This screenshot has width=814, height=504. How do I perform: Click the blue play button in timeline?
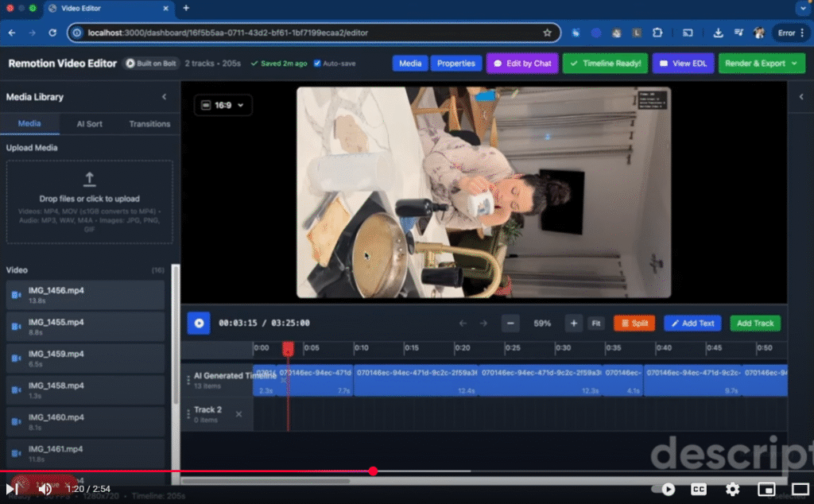tap(199, 324)
